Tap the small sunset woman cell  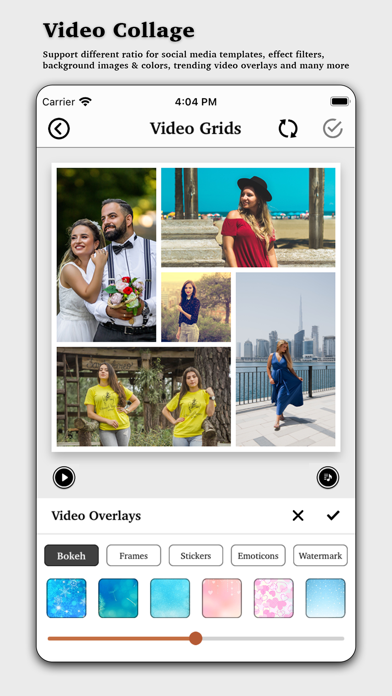[196, 307]
